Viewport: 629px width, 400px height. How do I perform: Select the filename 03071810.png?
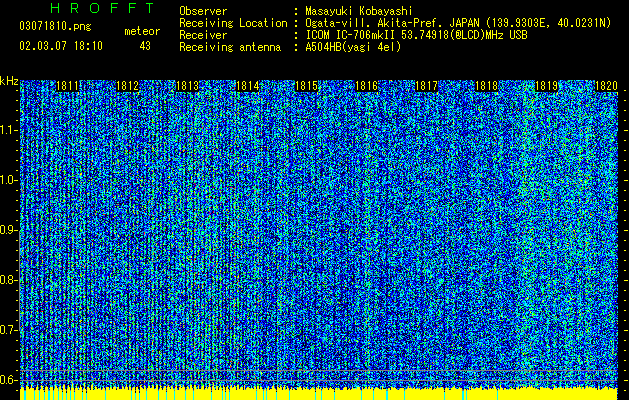(55, 26)
